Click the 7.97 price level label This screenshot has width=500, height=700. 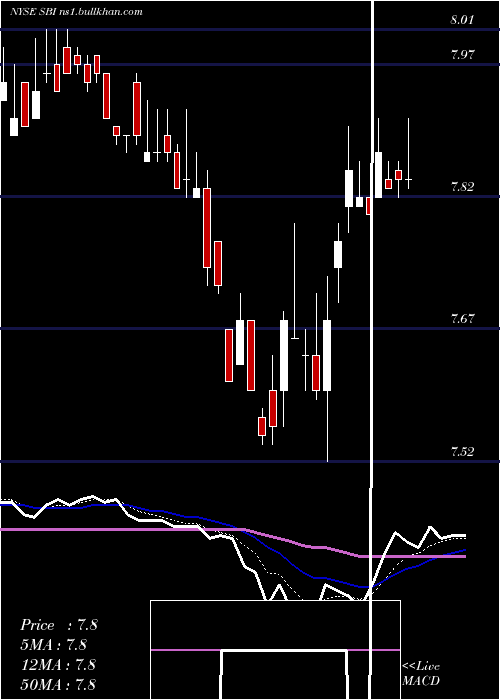[462, 55]
